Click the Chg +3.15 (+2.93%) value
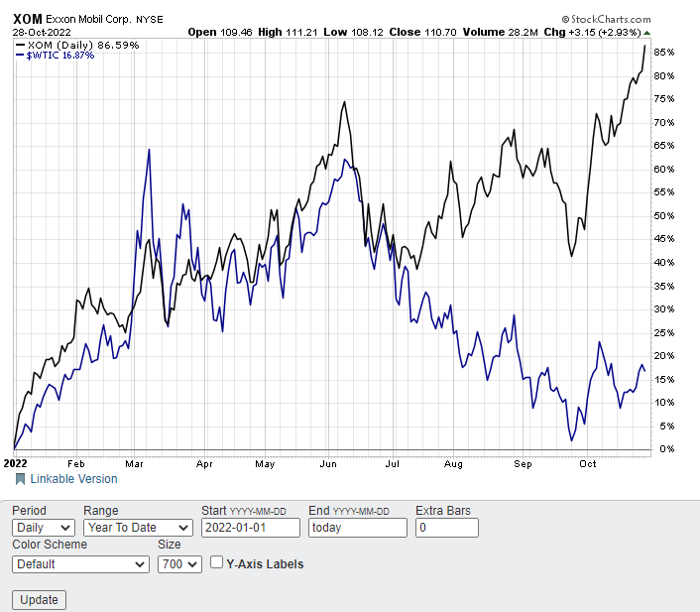This screenshot has height=612, width=700. (x=592, y=32)
